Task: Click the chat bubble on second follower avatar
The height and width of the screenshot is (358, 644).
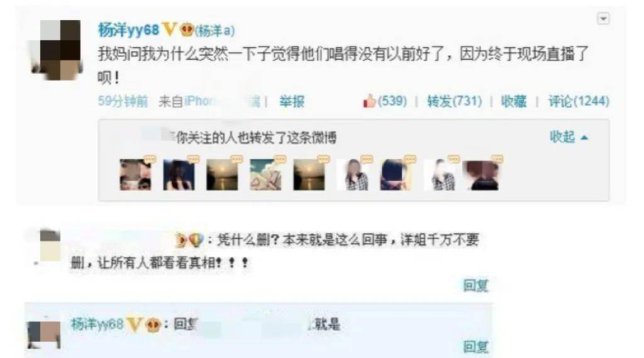Action: pos(193,159)
